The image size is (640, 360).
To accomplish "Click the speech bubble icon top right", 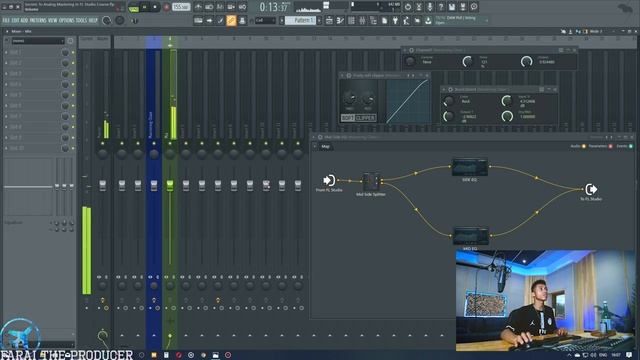I will (x=474, y=7).
